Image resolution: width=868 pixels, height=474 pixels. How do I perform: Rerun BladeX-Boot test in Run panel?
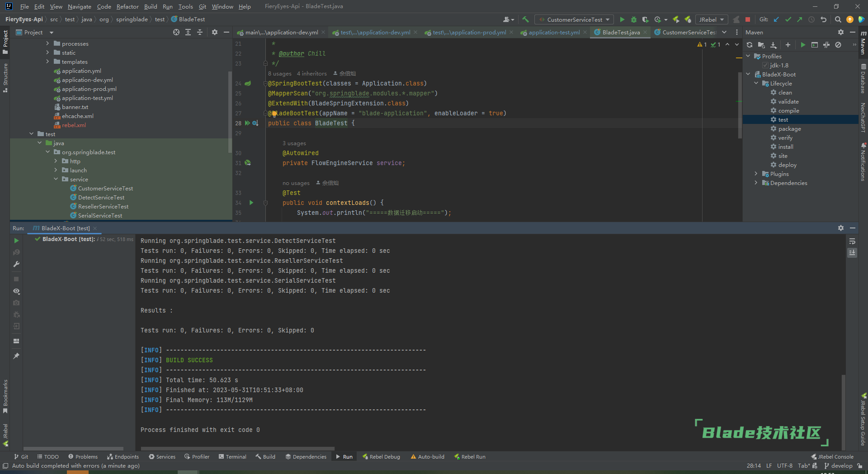pos(16,241)
